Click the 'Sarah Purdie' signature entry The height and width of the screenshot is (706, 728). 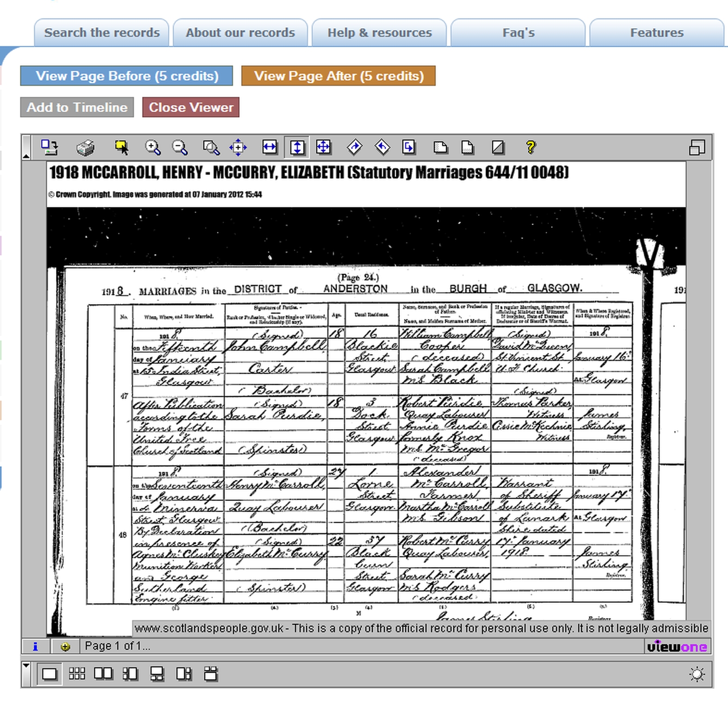pos(274,415)
